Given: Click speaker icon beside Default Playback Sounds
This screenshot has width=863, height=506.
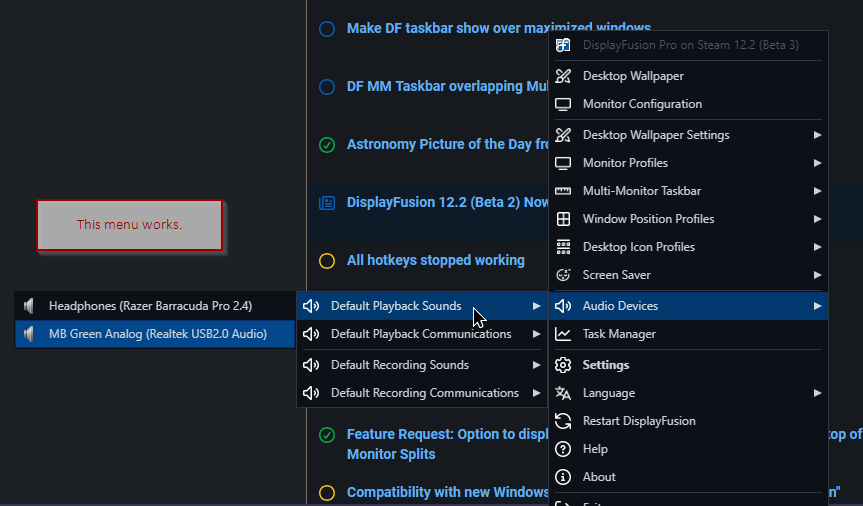Looking at the screenshot, I should pyautogui.click(x=311, y=306).
